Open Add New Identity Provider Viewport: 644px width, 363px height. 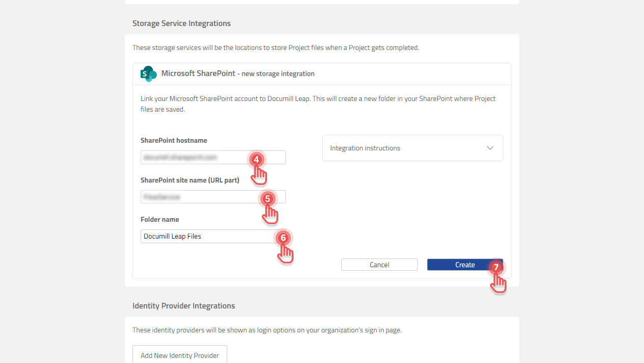[x=179, y=355]
